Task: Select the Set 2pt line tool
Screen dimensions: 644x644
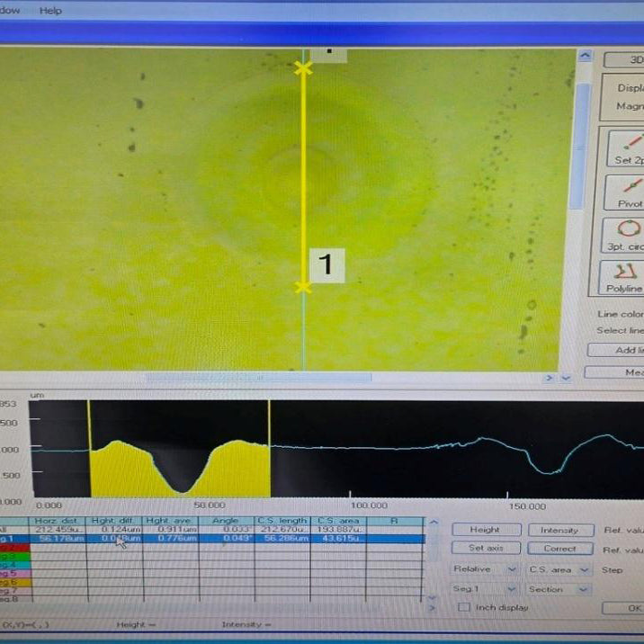Action: click(626, 148)
